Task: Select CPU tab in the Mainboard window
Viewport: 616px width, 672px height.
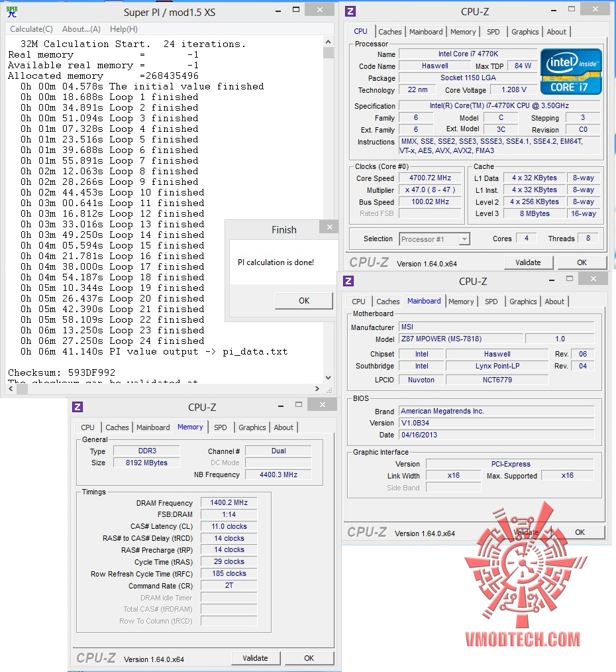Action: [358, 302]
